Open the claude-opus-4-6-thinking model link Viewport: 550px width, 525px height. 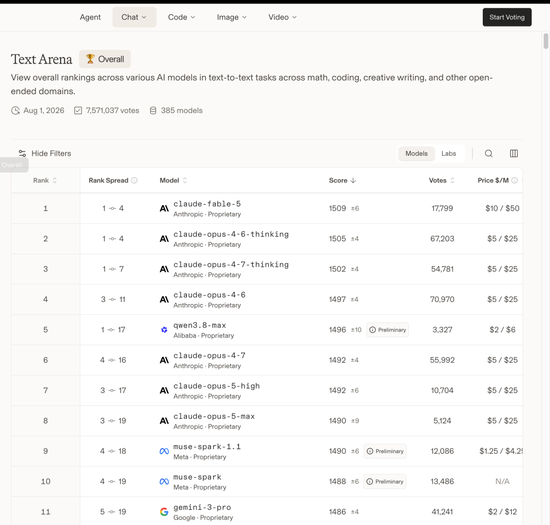pos(231,234)
